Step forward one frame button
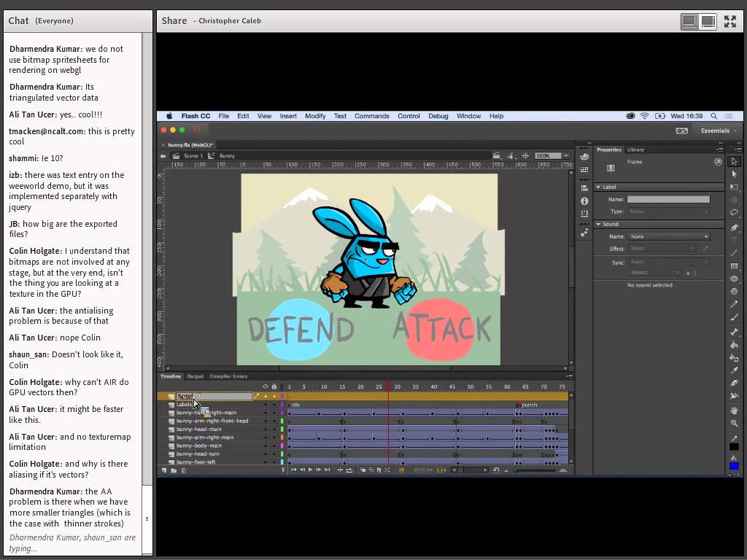Screen dimensions: 747x560 click(x=319, y=470)
